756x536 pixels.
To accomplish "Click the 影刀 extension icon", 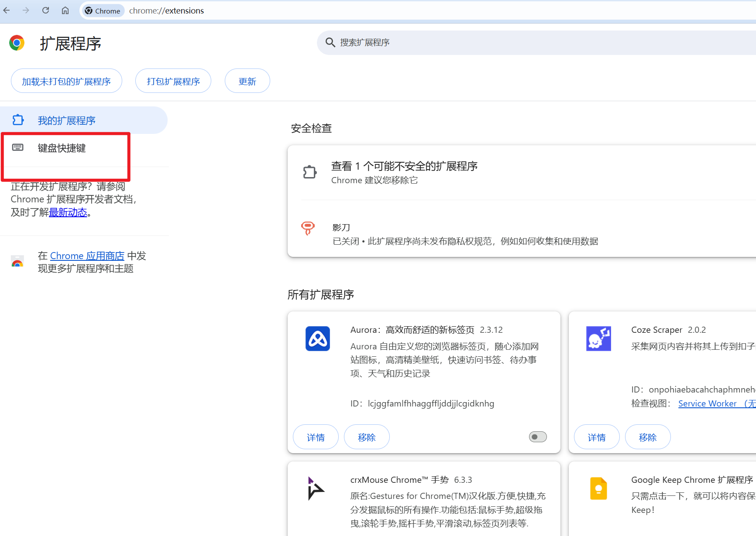I will 308,228.
